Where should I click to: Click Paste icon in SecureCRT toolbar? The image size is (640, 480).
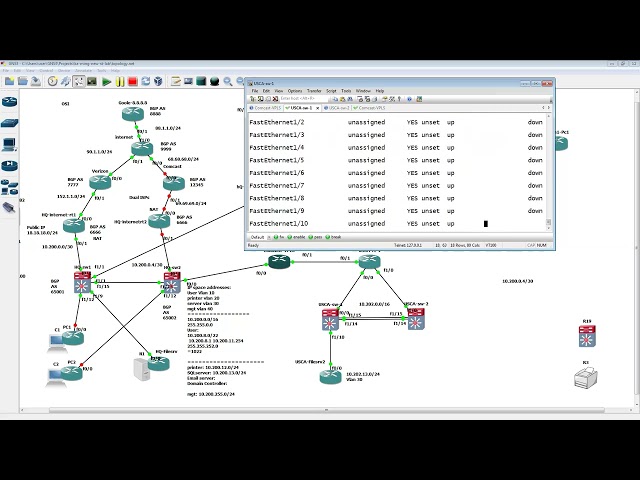342,99
